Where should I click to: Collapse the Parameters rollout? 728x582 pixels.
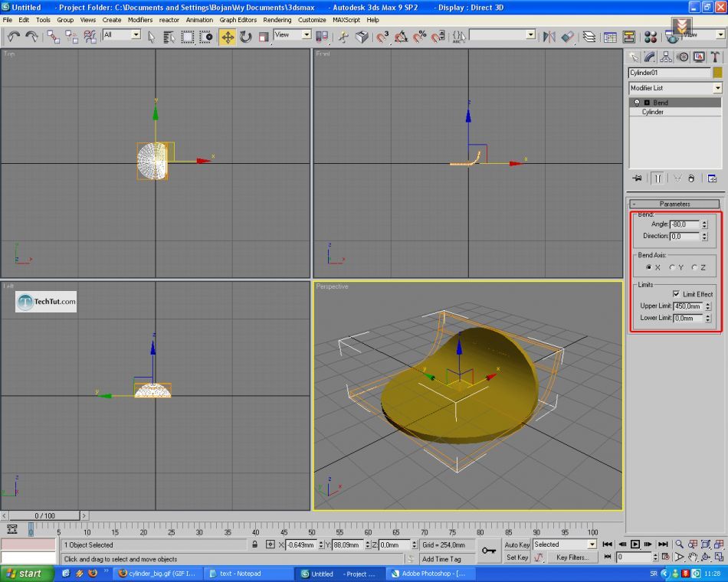click(674, 204)
